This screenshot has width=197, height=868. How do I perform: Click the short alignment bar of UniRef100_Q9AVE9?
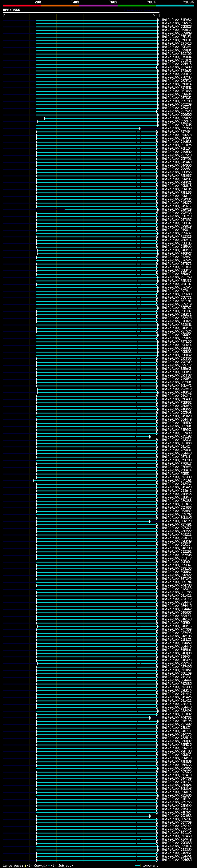point(112,210)
